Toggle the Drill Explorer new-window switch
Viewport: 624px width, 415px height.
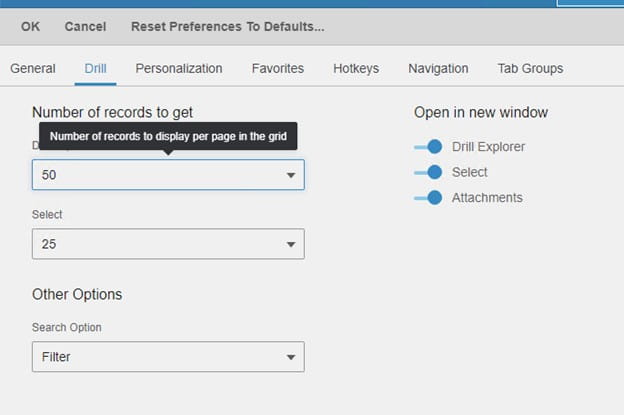tap(428, 146)
